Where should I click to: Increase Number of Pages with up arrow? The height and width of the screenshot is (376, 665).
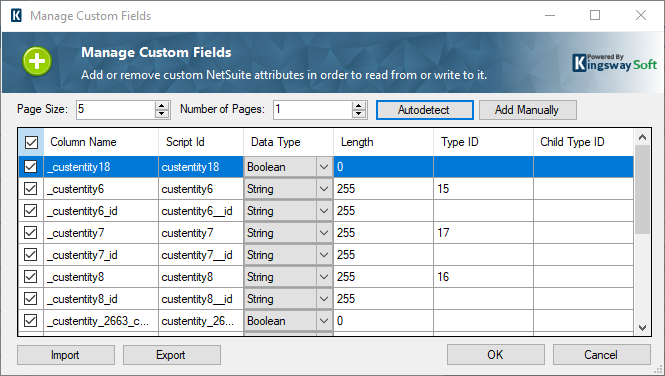[x=358, y=106]
